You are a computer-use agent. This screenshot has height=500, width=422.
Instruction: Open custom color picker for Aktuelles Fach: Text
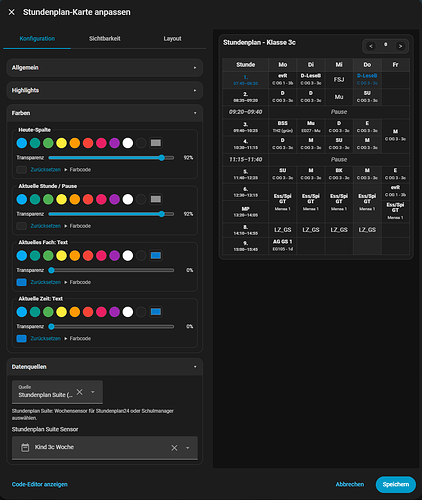pos(156,256)
